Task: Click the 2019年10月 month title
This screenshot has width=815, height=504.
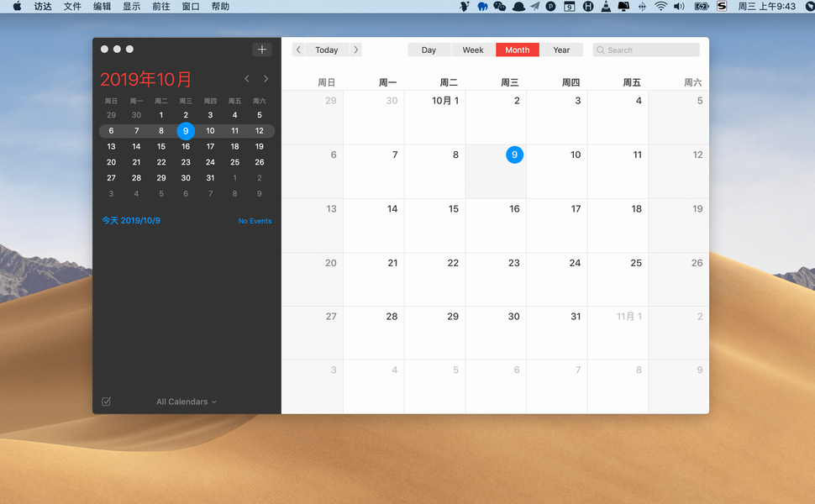Action: [146, 79]
